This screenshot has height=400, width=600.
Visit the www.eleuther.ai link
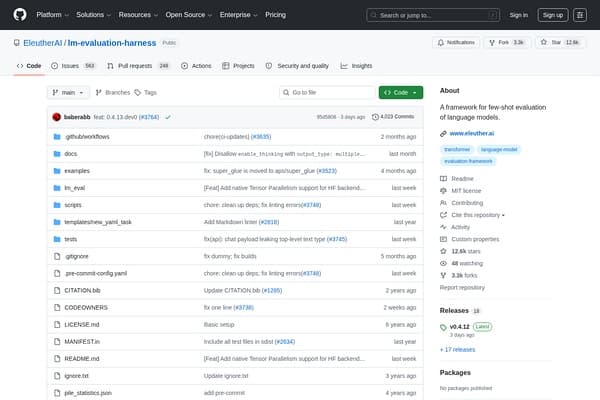(472, 134)
